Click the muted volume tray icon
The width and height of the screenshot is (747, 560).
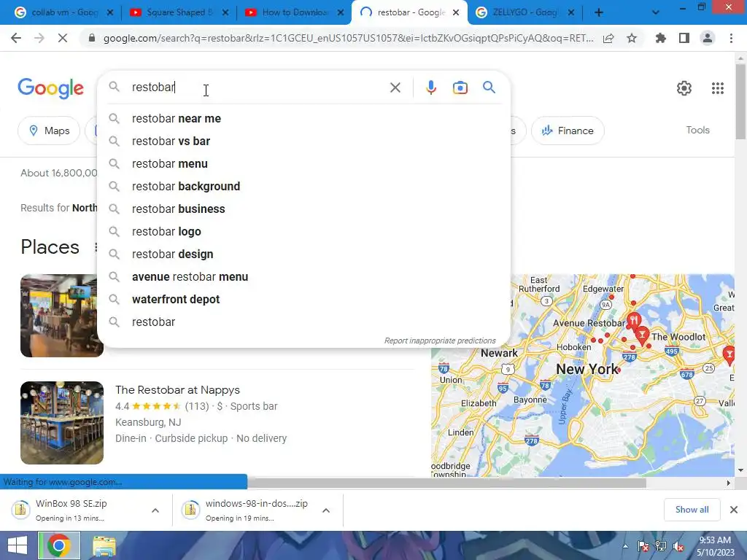click(x=678, y=546)
